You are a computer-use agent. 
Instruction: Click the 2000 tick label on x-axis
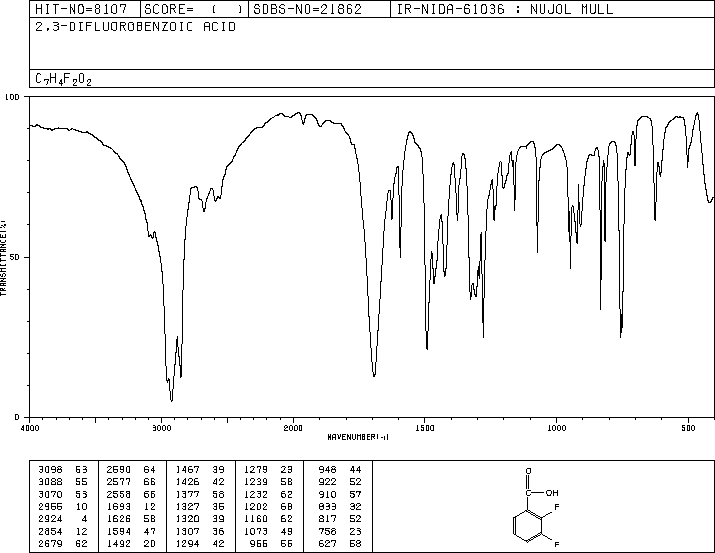tap(293, 428)
